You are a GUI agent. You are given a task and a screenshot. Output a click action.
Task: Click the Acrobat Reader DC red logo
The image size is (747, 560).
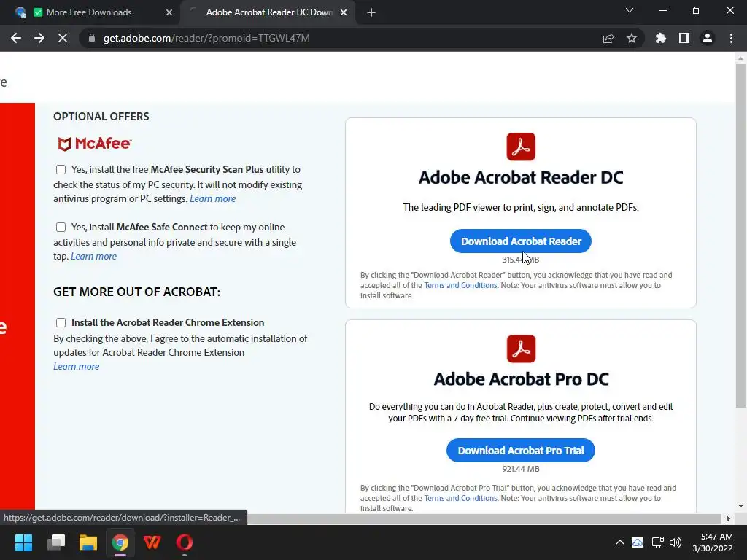[x=521, y=147]
